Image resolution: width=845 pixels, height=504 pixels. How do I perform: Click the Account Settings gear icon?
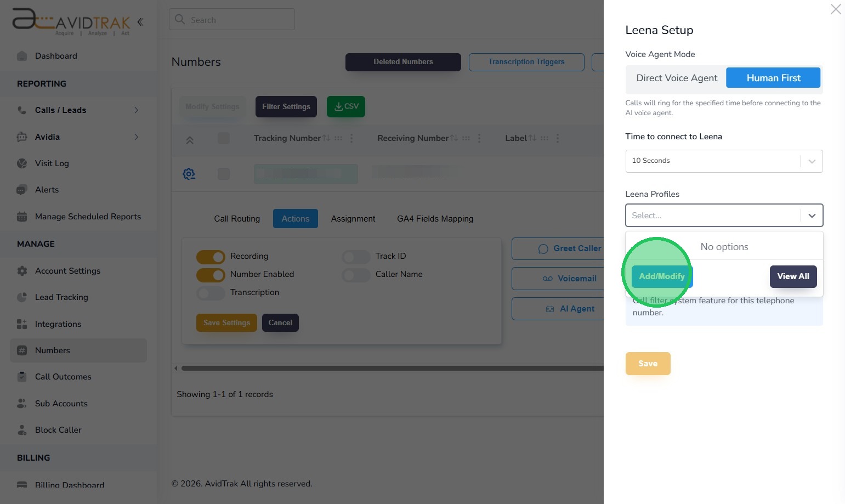(x=22, y=271)
